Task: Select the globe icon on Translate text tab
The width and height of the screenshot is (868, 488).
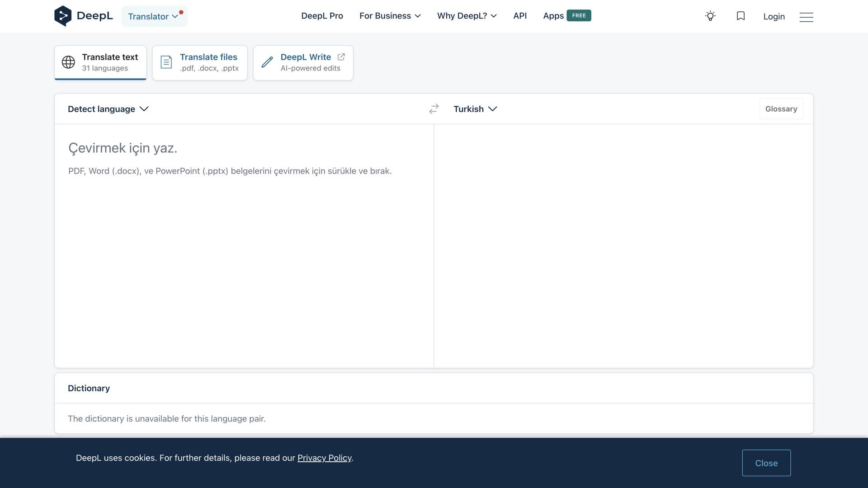Action: (x=68, y=62)
